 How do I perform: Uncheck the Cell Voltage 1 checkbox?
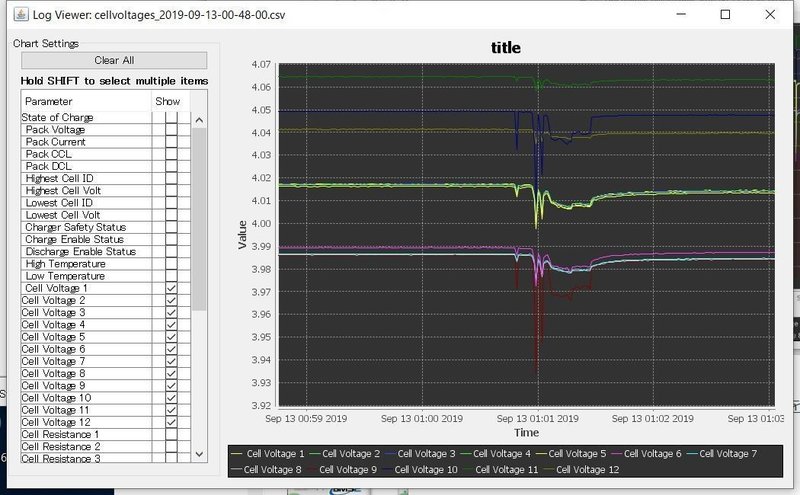171,288
